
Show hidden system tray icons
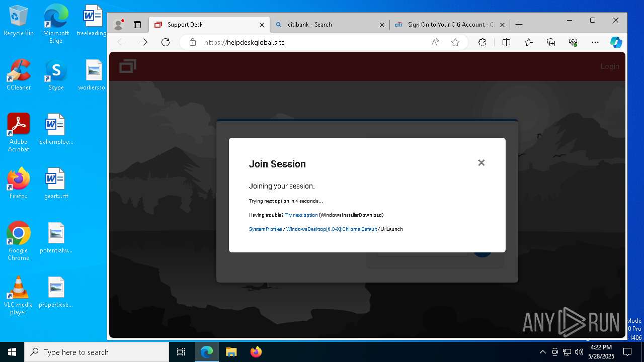542,352
